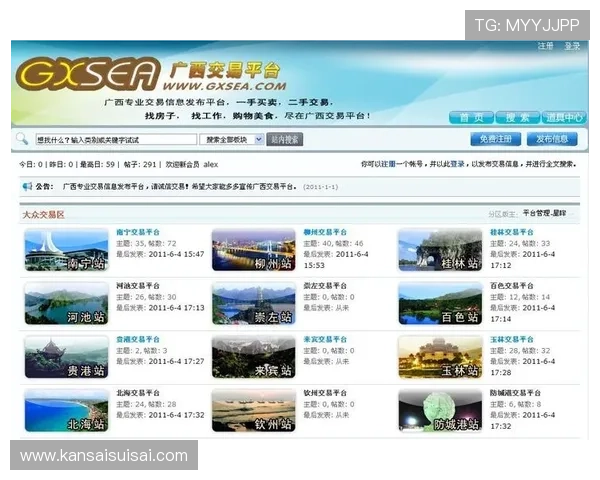This screenshot has height=480, width=600.
Task: Expand the 搜索全部板块 dropdown
Action: point(231,139)
